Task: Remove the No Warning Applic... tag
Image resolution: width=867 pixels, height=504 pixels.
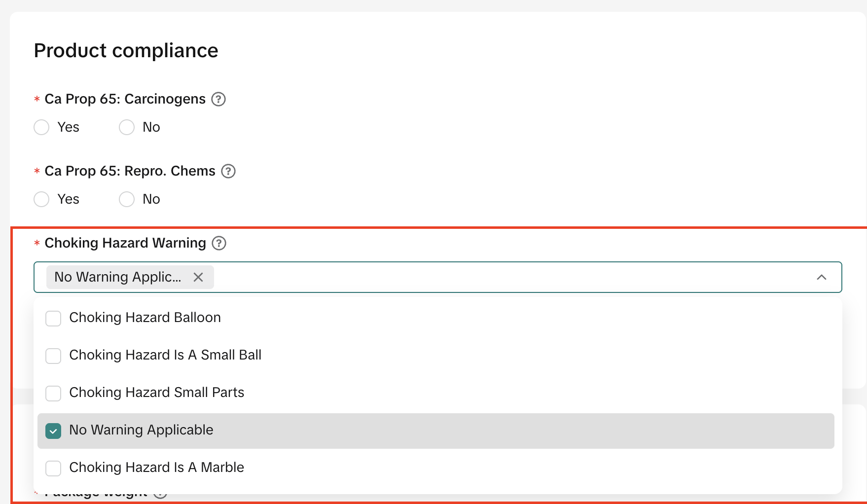Action: tap(198, 277)
